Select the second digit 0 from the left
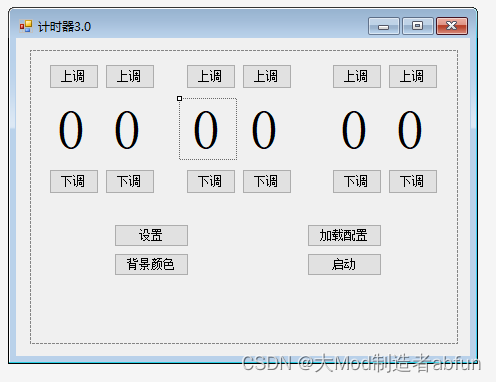Screen dimensions: 496x382 (127, 130)
